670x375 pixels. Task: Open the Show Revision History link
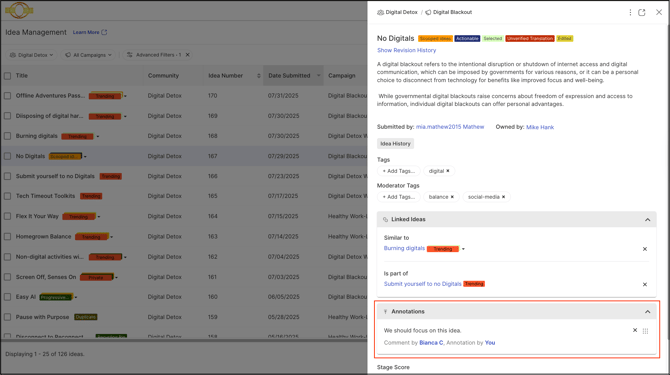[x=406, y=50]
